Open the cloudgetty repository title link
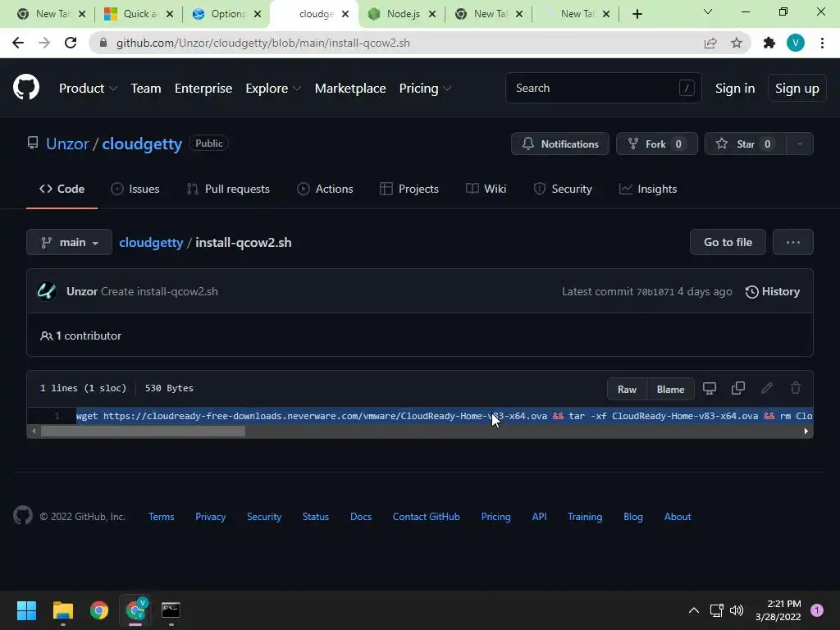 142,144
